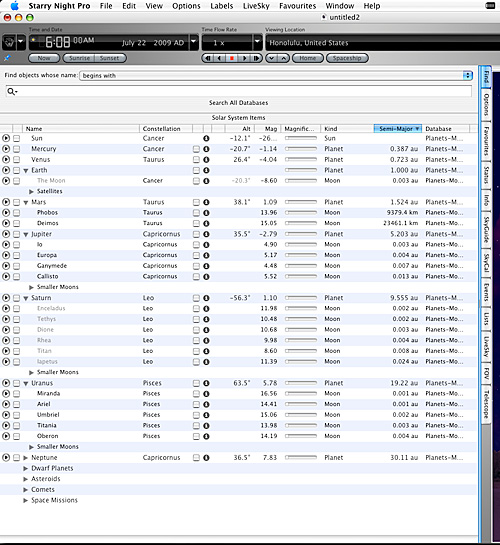Viewport: 500px width, 545px height.
Task: Adjust the magnification slider for Neptune
Action: (301, 457)
